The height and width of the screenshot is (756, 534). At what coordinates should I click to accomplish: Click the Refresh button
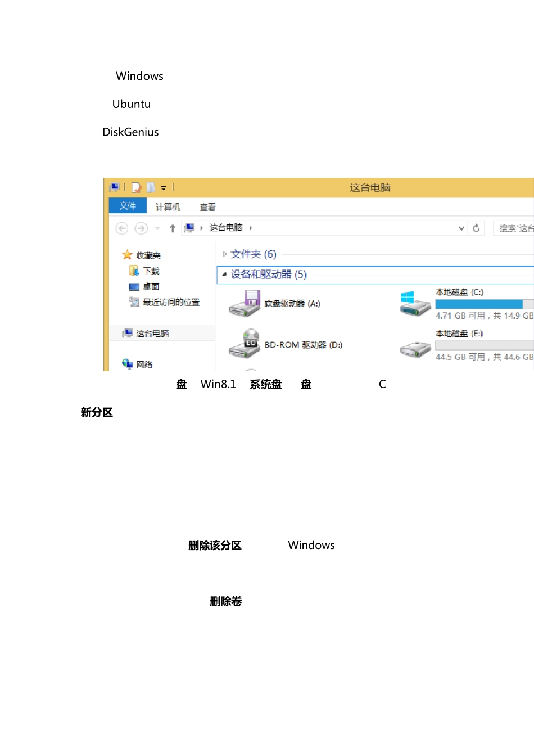[476, 228]
